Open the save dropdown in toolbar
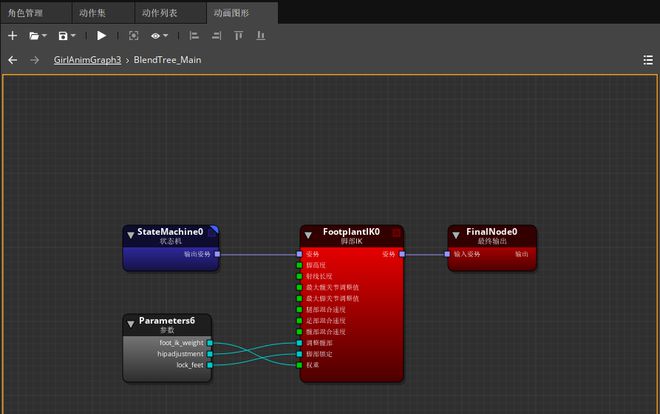 (67, 36)
